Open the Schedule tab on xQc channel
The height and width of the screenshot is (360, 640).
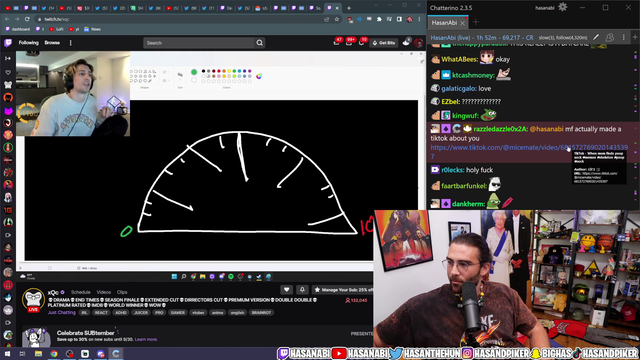pyautogui.click(x=80, y=292)
